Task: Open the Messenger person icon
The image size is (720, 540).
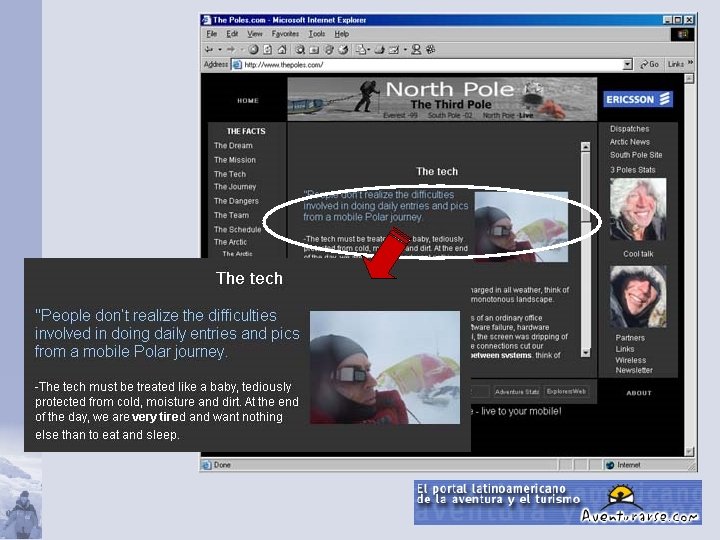Action: pos(416,50)
